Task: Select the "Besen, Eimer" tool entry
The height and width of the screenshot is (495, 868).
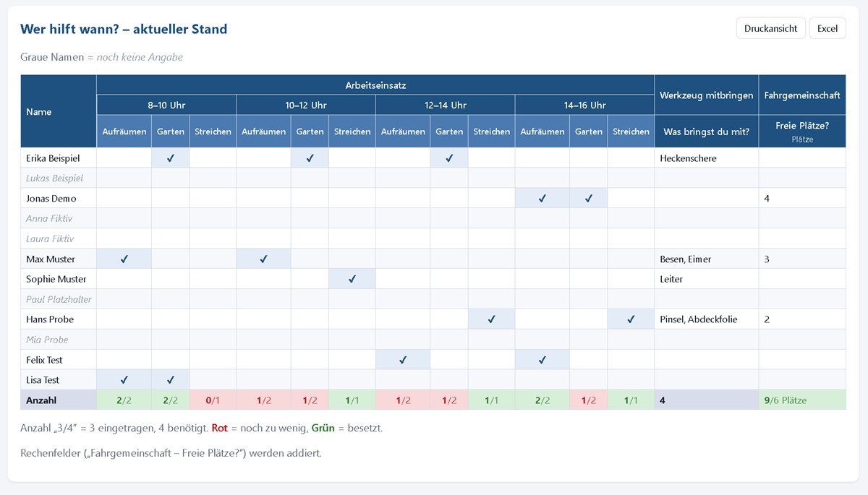Action: pyautogui.click(x=686, y=259)
